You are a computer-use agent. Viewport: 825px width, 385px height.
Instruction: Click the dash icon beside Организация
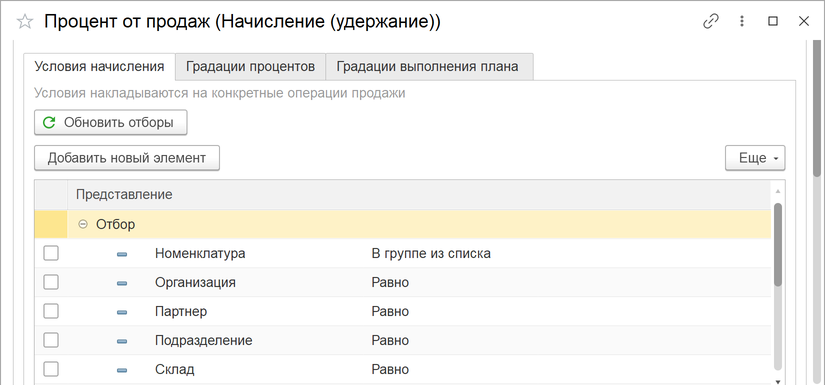(122, 283)
